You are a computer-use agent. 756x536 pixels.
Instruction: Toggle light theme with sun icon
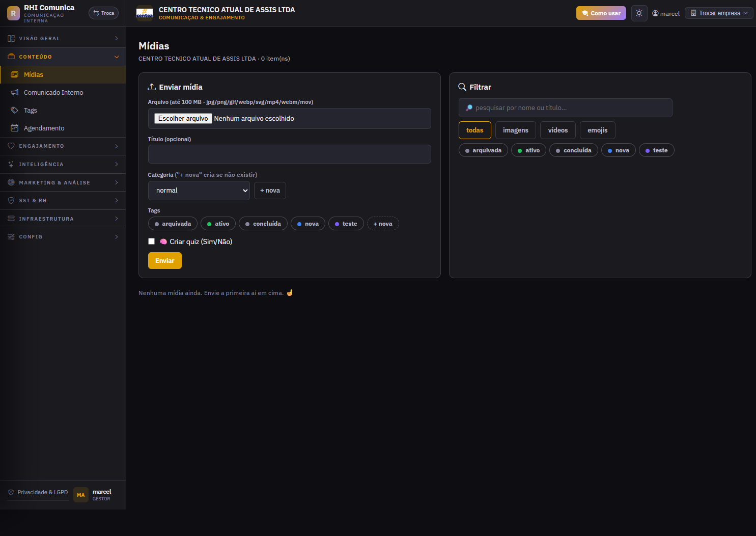click(639, 13)
